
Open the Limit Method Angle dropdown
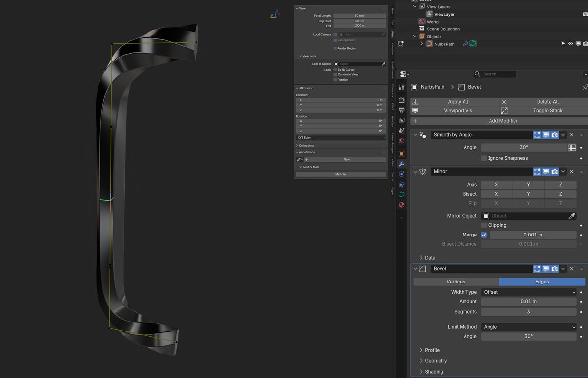click(x=528, y=327)
